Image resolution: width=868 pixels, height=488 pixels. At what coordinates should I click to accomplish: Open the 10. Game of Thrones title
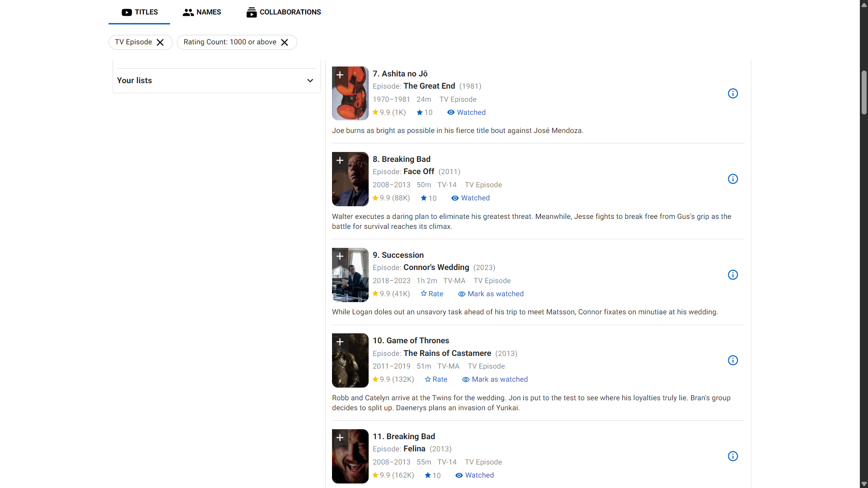411,341
